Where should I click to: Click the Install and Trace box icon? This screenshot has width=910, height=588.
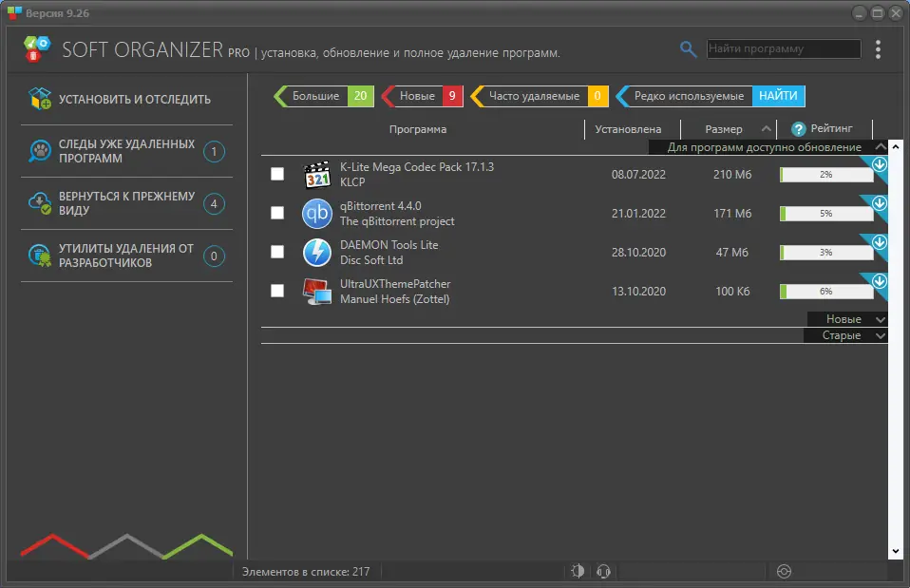[x=40, y=99]
